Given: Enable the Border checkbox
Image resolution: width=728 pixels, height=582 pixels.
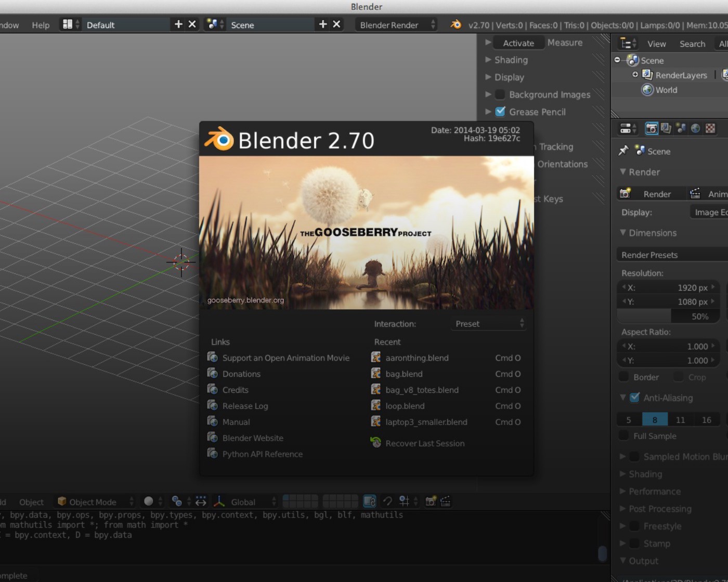Looking at the screenshot, I should tap(623, 377).
